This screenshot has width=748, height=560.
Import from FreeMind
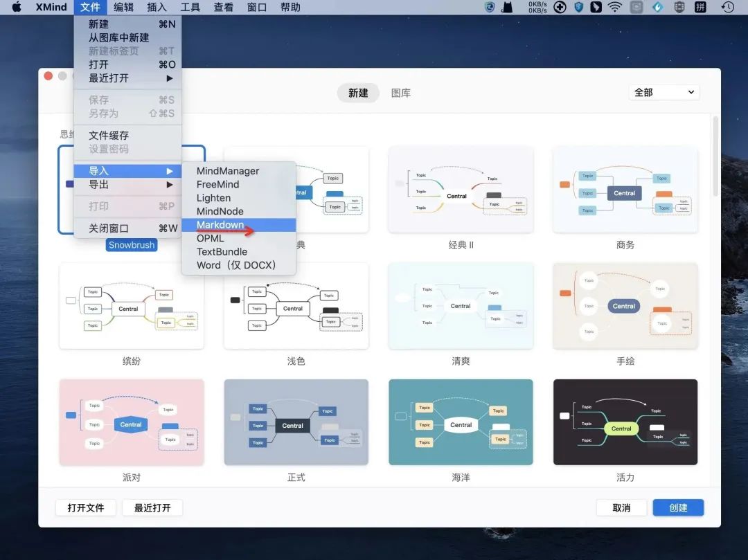tap(239, 184)
